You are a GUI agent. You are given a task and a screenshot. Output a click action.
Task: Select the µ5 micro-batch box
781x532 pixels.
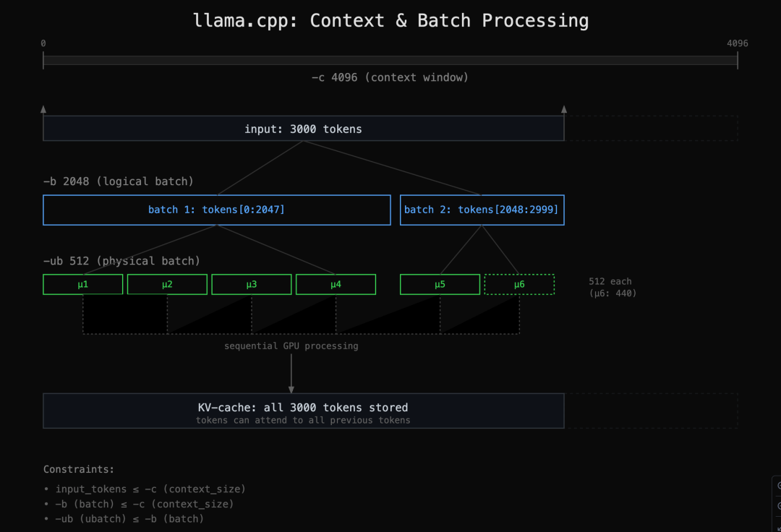[440, 284]
